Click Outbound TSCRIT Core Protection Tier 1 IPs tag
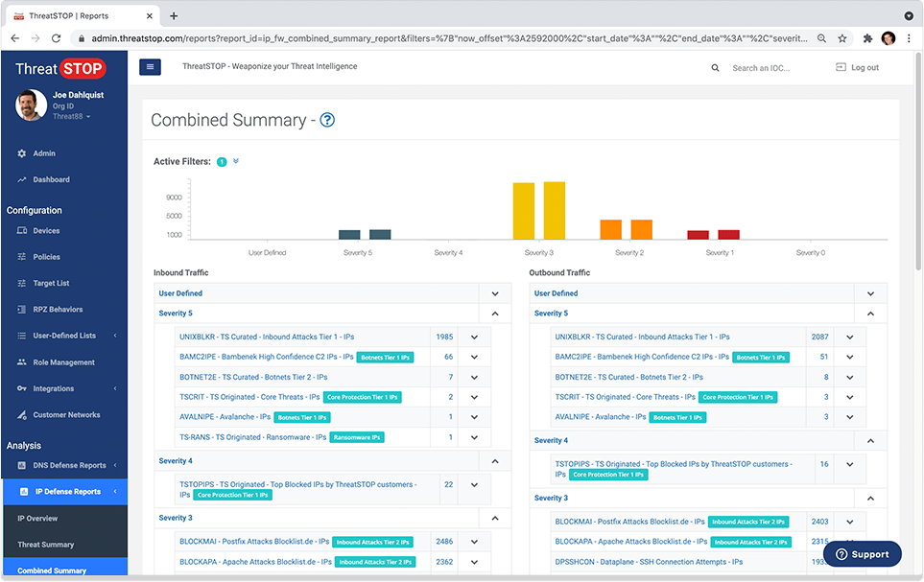 [x=738, y=397]
